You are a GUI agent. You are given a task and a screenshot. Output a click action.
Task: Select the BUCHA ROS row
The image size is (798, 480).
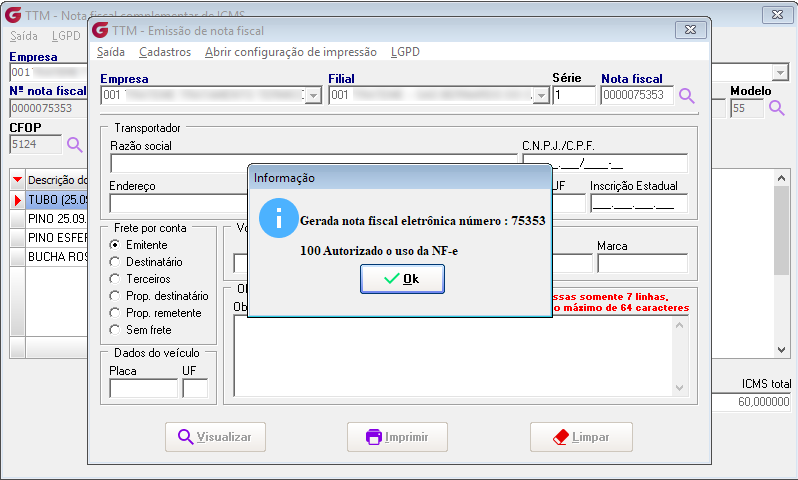click(57, 257)
